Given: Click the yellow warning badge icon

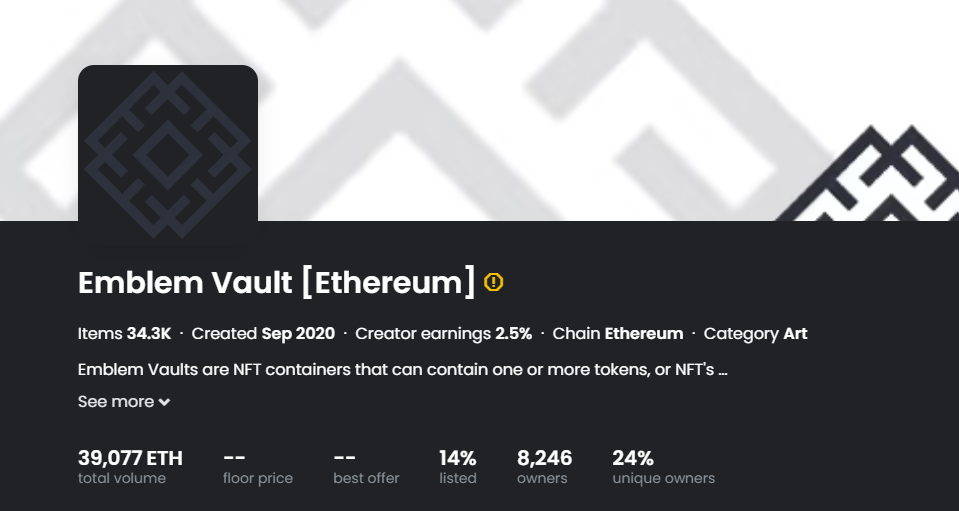Looking at the screenshot, I should [x=494, y=282].
